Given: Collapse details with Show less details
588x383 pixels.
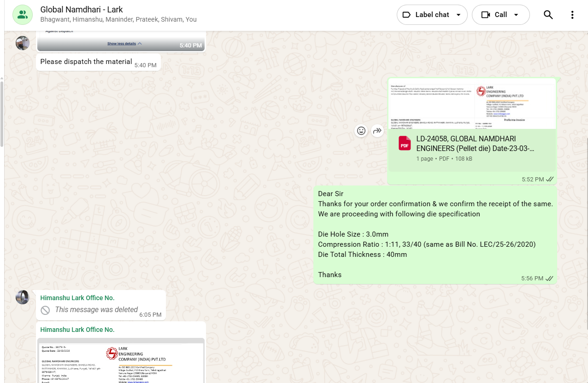Looking at the screenshot, I should click(x=124, y=44).
